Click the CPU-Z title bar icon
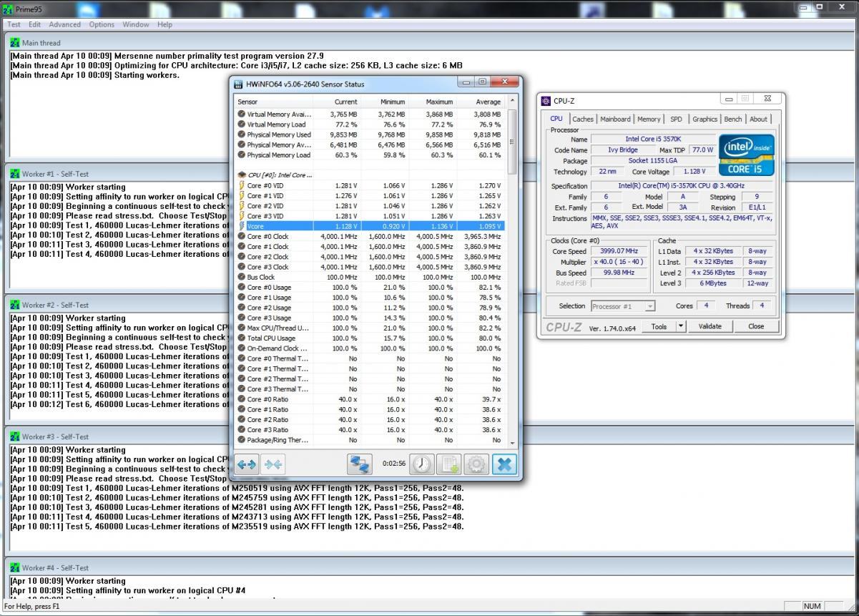This screenshot has height=616, width=859. click(546, 101)
